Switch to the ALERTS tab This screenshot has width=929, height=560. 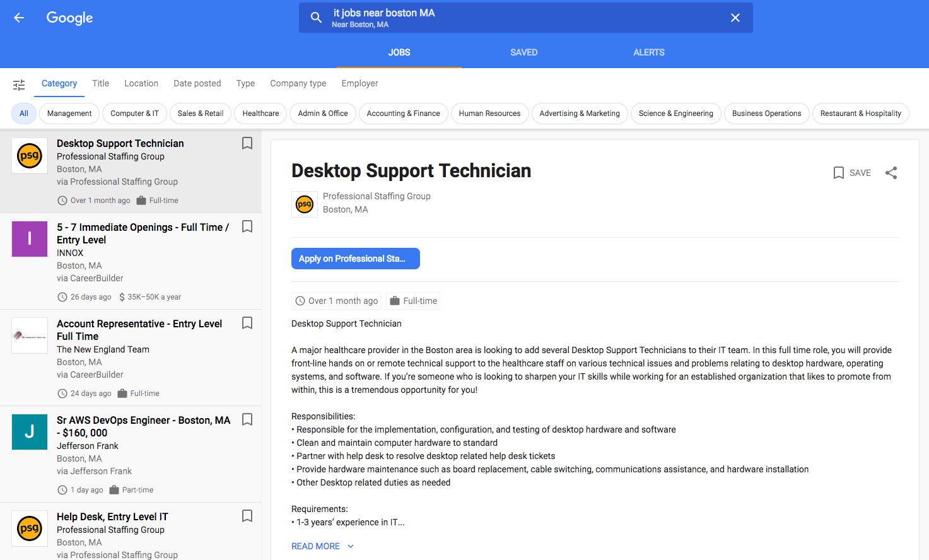648,52
